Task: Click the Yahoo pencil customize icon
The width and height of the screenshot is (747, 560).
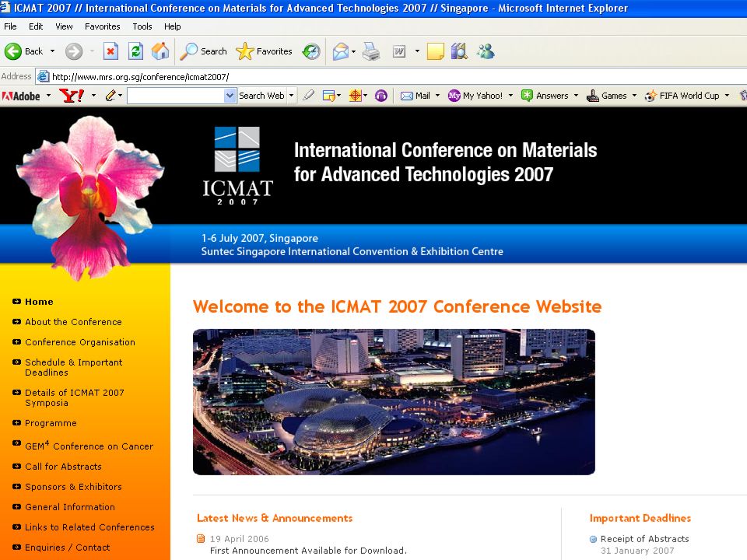Action: point(110,96)
